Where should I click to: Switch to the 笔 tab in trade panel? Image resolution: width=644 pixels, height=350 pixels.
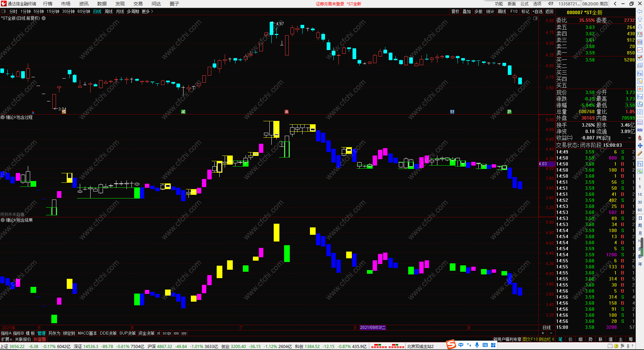click(x=560, y=339)
